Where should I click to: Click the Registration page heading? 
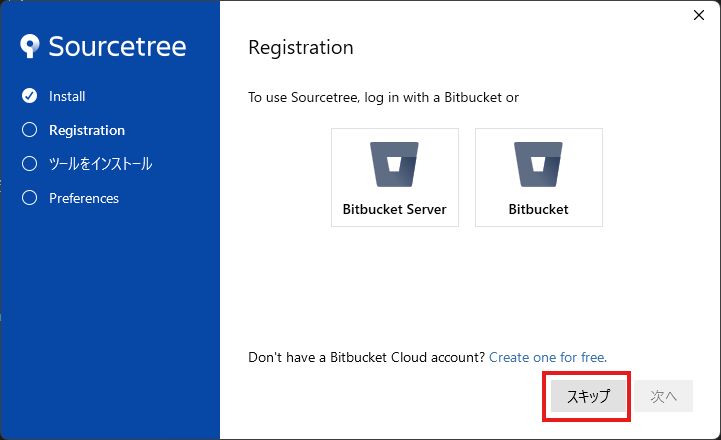(x=300, y=47)
